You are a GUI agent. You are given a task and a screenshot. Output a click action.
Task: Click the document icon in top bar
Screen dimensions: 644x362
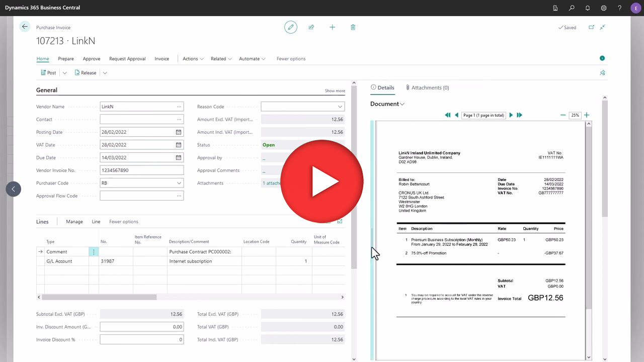coord(555,8)
